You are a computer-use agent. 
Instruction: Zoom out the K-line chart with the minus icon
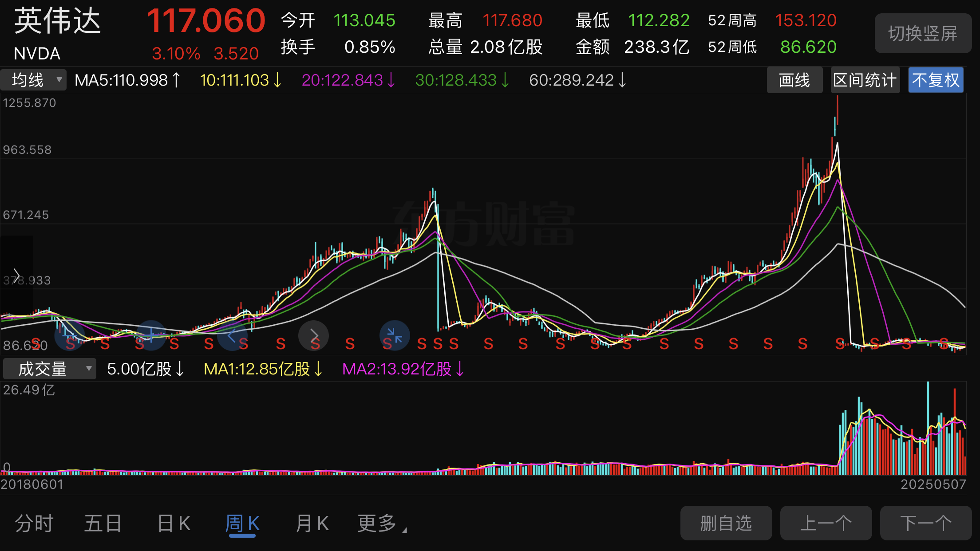coord(69,335)
